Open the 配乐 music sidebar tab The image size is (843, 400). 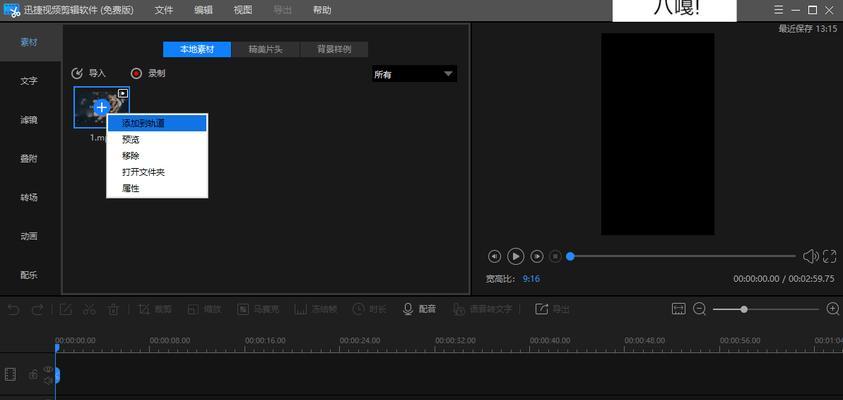coord(29,275)
